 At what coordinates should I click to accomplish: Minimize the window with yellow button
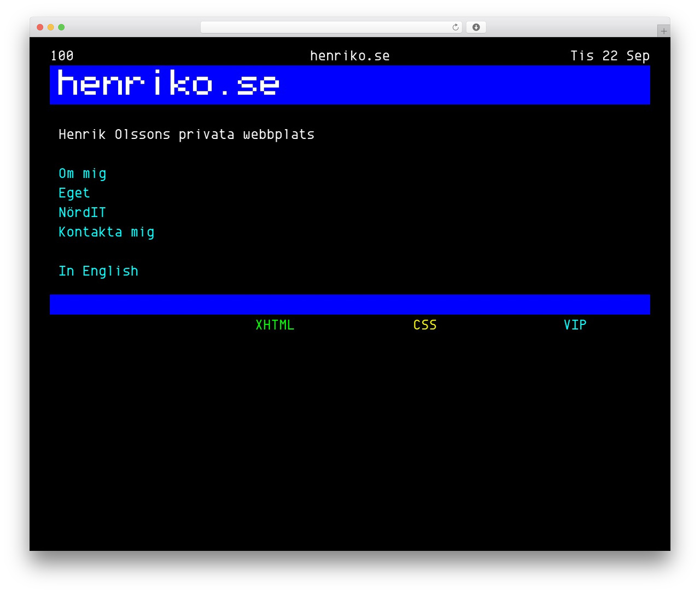coord(51,27)
